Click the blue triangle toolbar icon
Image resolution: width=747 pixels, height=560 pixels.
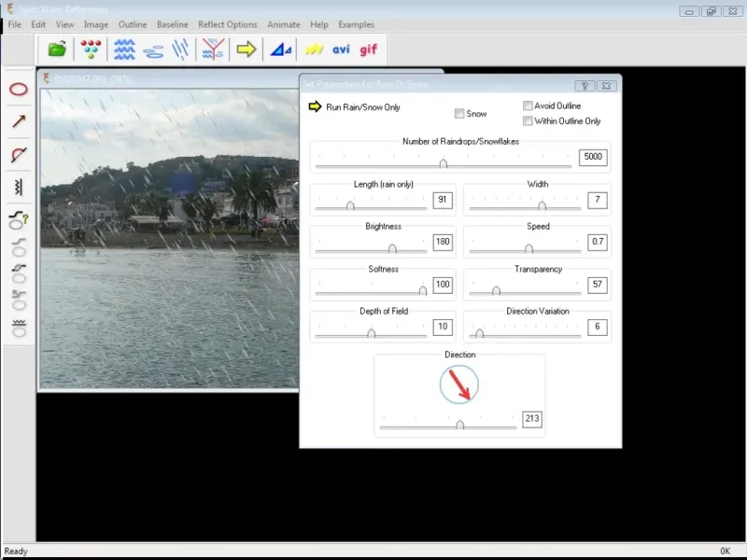(280, 49)
